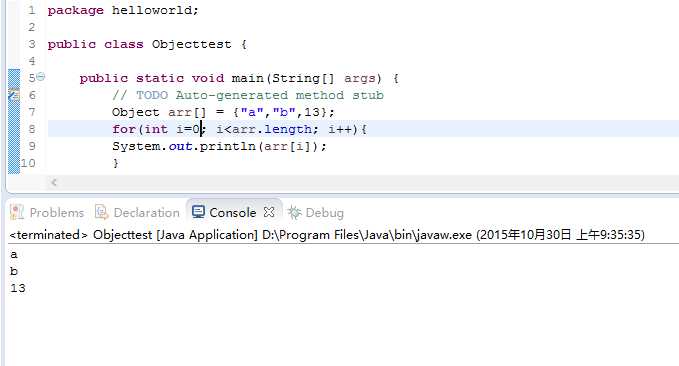Click the Problems tab icon
Screen dimensions: 679x366
pos(17,212)
